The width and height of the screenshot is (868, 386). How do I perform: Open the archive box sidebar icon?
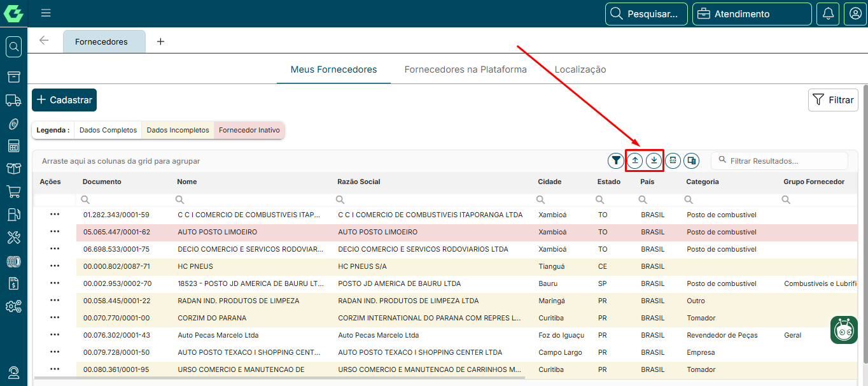point(13,77)
